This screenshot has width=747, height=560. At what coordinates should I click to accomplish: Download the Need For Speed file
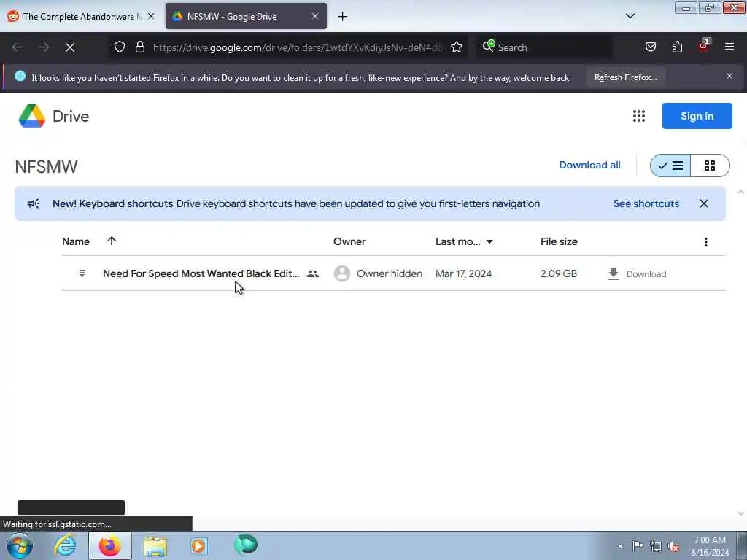point(636,274)
